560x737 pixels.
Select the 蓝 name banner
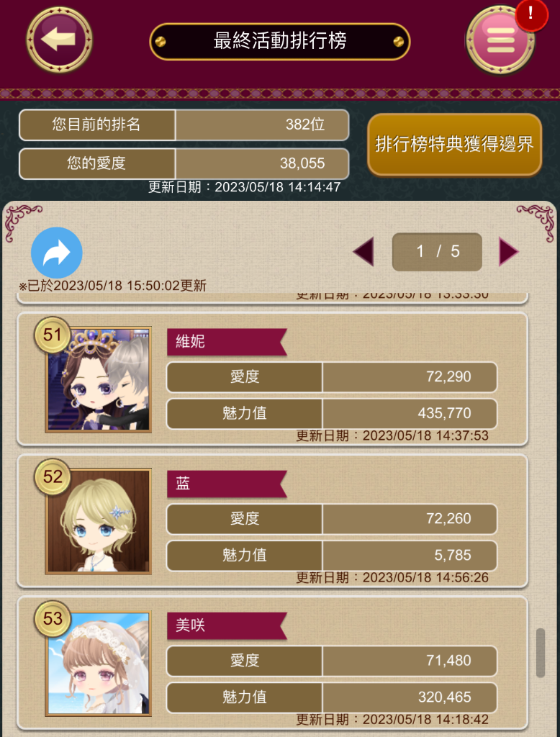point(227,484)
